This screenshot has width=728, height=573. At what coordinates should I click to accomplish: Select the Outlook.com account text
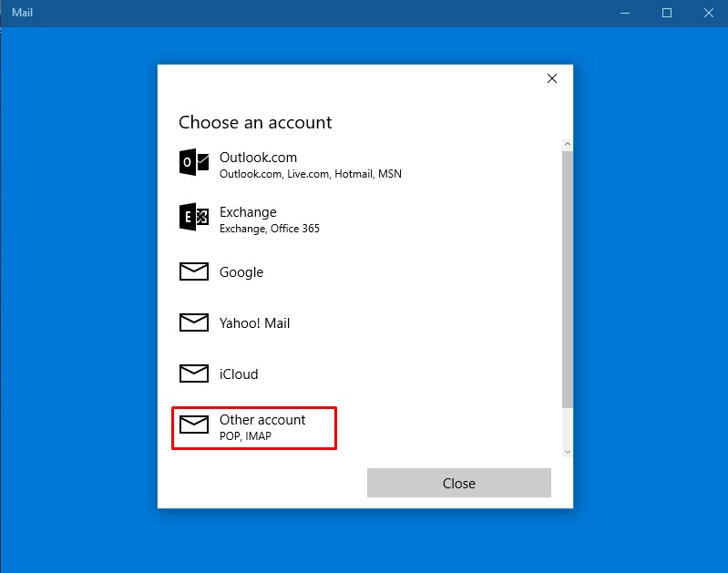[x=258, y=158]
